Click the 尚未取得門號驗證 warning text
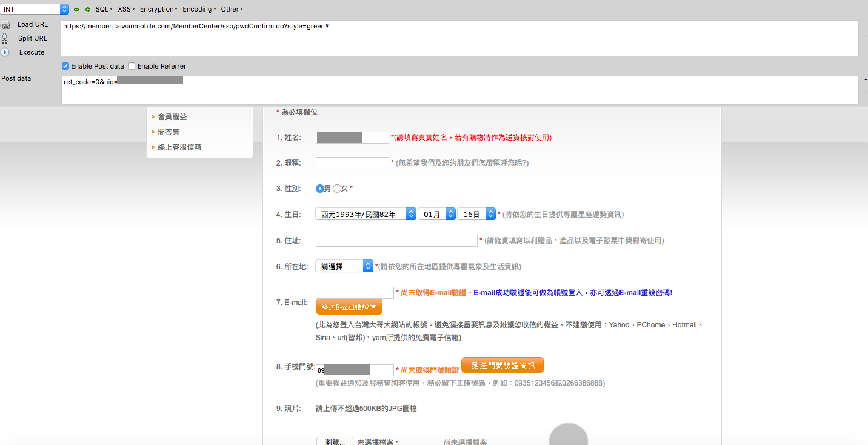 tap(430, 370)
